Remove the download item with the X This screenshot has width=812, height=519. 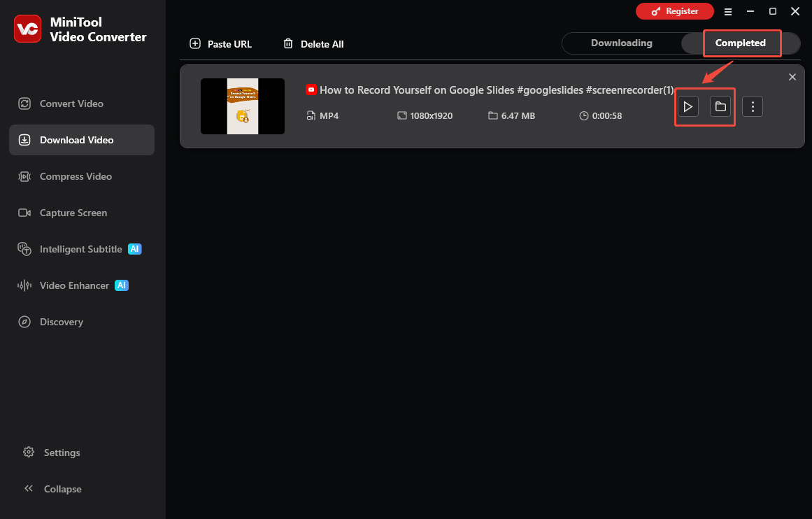(x=792, y=77)
